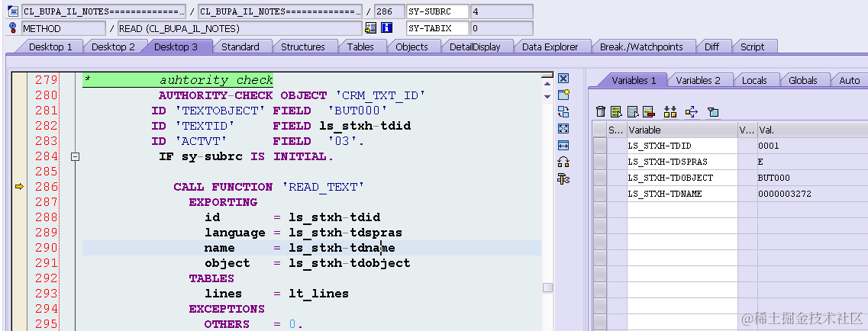Click the method gear icon beside METHOD
This screenshot has height=331, width=868.
[x=13, y=27]
